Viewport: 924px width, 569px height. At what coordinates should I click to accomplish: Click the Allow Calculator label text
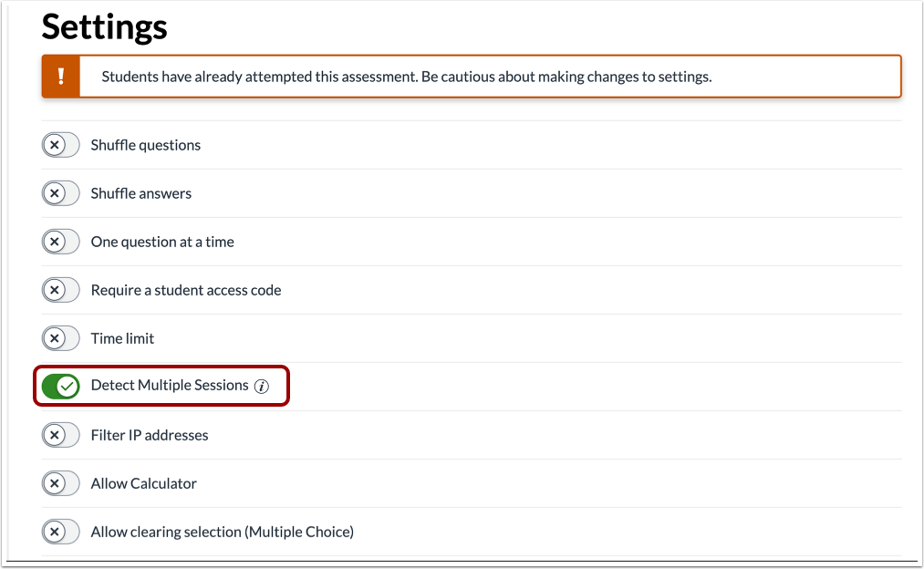tap(143, 483)
